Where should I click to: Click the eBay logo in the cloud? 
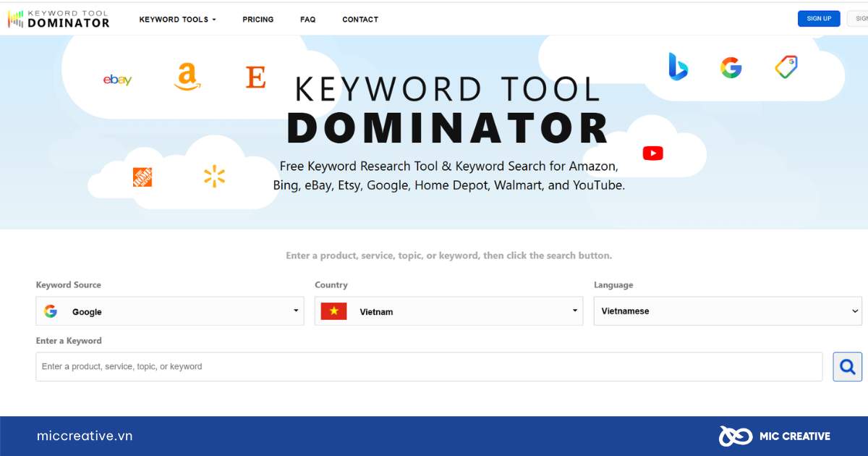click(117, 80)
